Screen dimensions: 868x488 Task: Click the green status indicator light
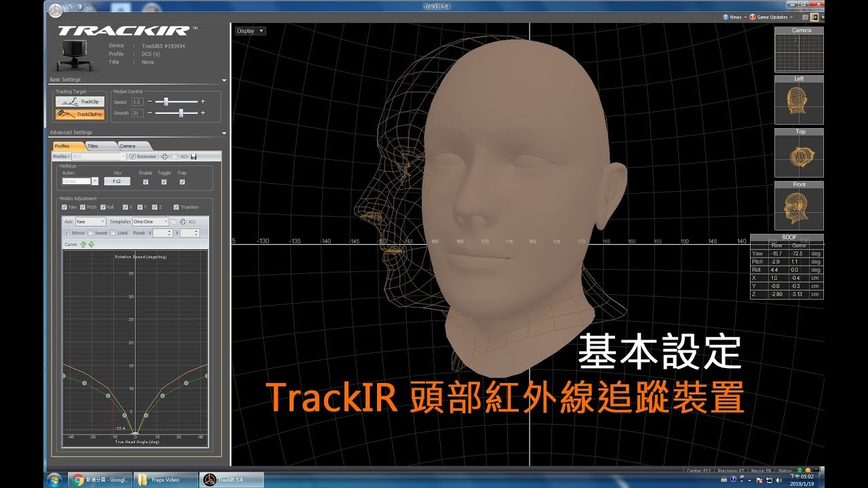pos(800,470)
